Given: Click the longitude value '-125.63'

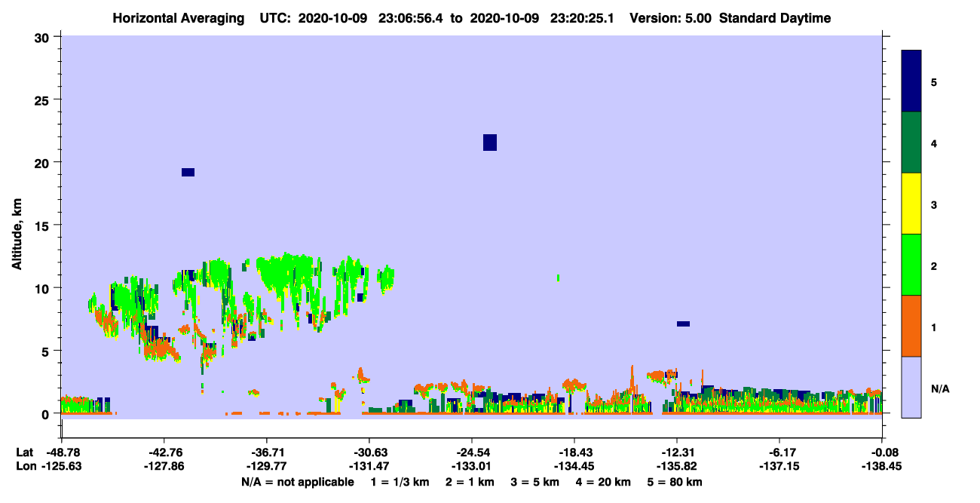Looking at the screenshot, I should (62, 467).
